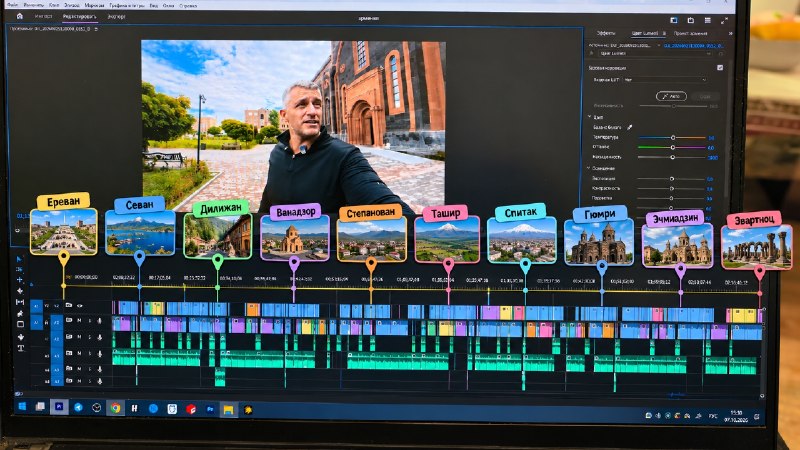This screenshot has height=450, width=800.
Task: Select the Type (T) tool
Action: pos(21,348)
